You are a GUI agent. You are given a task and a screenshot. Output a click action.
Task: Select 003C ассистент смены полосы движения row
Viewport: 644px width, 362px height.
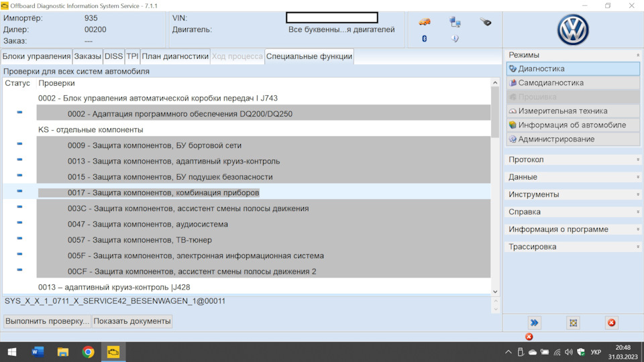coord(263,208)
